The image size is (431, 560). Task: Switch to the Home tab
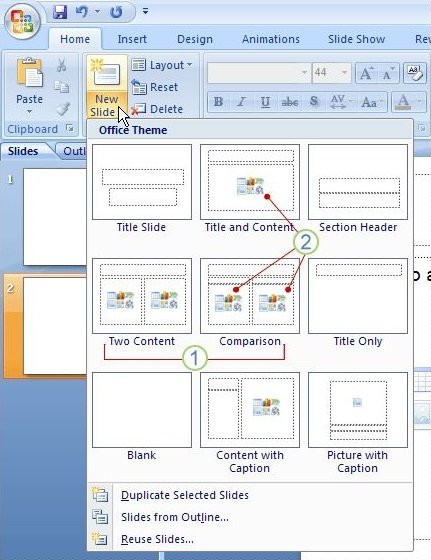pos(75,39)
